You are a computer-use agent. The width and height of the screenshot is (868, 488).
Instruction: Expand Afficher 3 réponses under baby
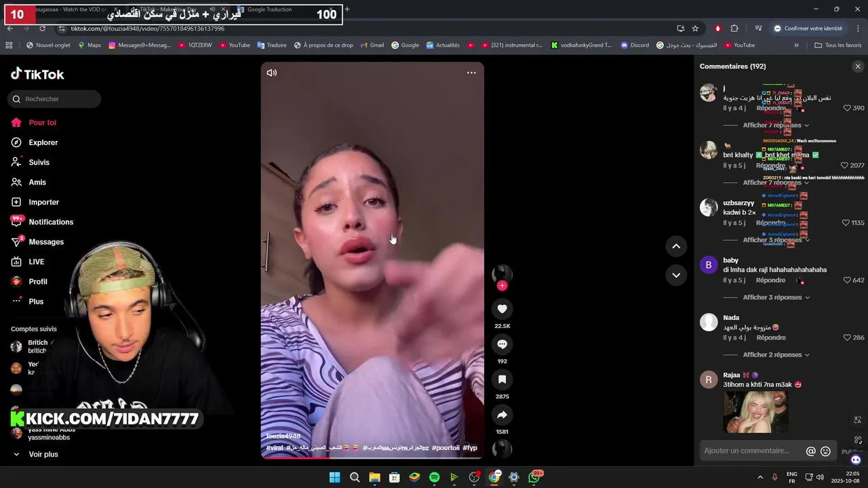click(776, 298)
